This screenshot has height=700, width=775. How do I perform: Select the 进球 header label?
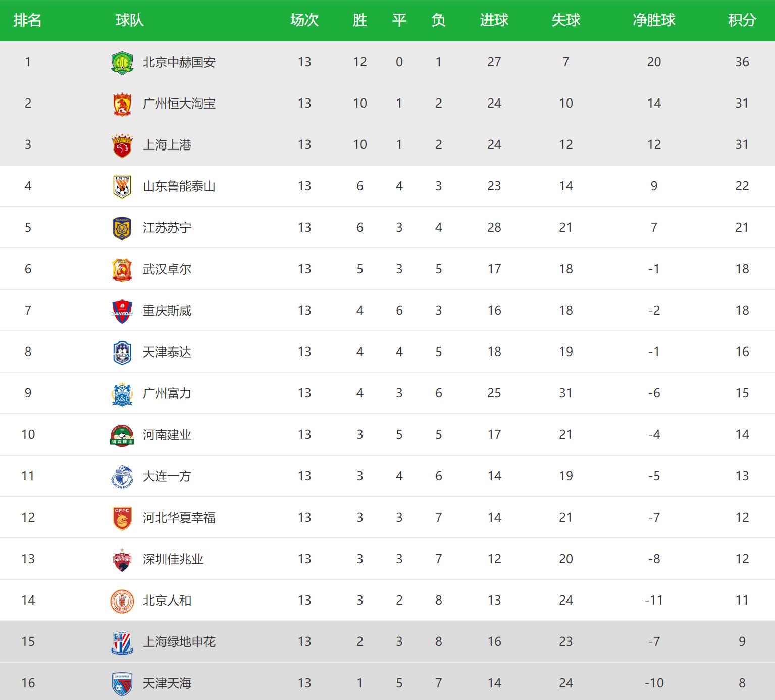[494, 20]
